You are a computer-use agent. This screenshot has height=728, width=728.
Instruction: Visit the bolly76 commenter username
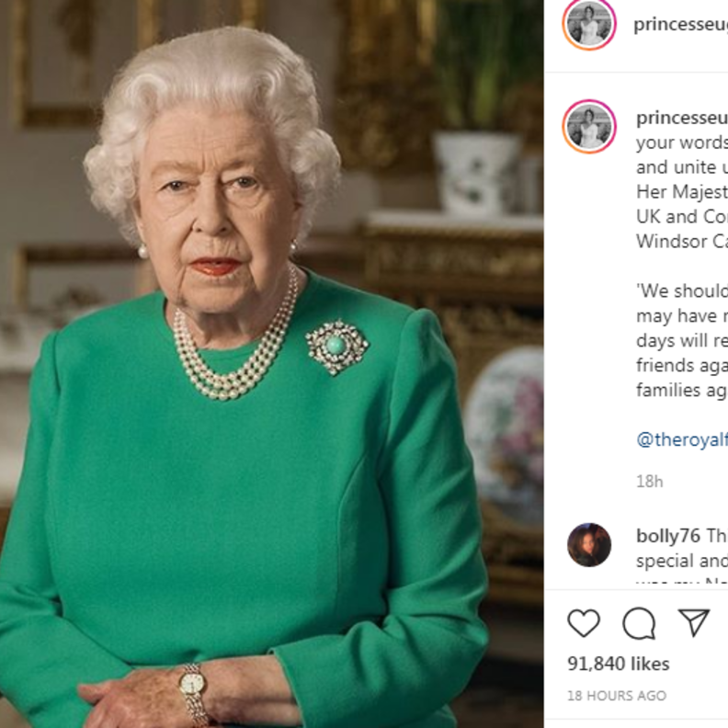tap(668, 536)
